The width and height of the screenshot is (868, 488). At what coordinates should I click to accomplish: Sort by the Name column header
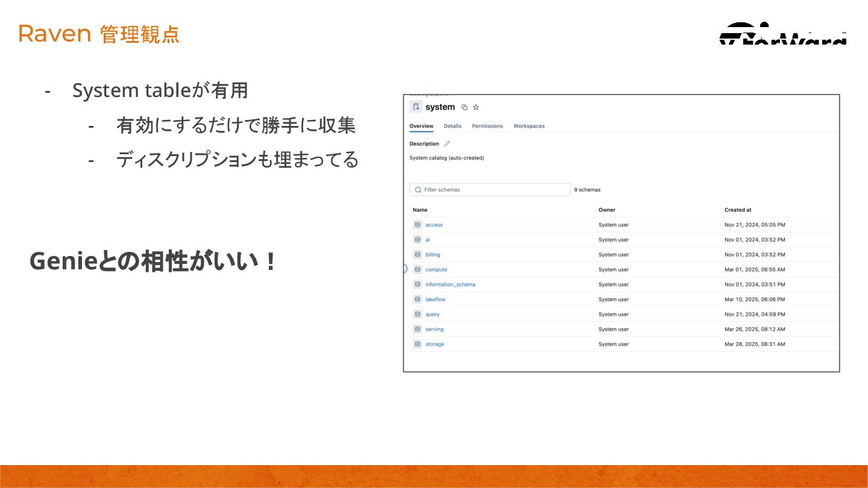click(420, 210)
